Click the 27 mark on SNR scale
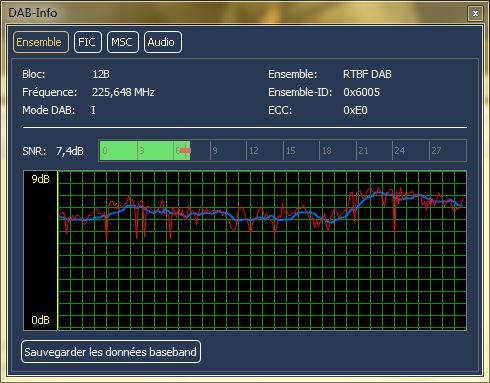This screenshot has width=490, height=383. click(436, 151)
